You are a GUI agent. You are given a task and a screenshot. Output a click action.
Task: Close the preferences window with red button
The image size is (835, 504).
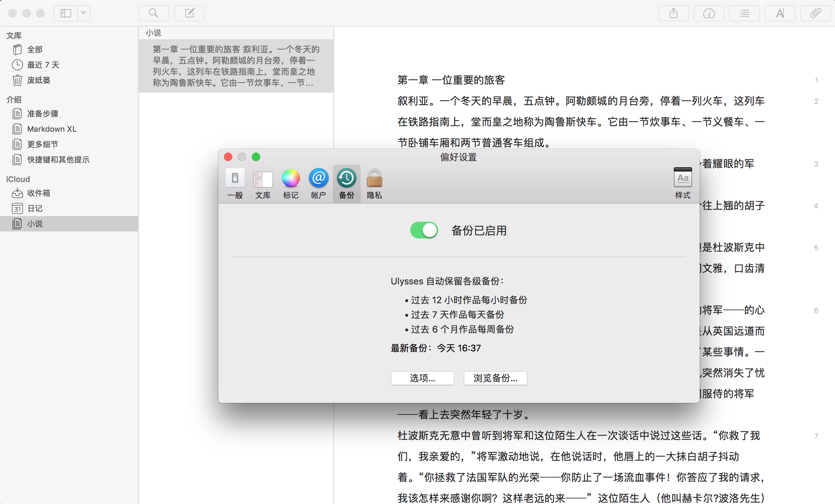(x=228, y=157)
